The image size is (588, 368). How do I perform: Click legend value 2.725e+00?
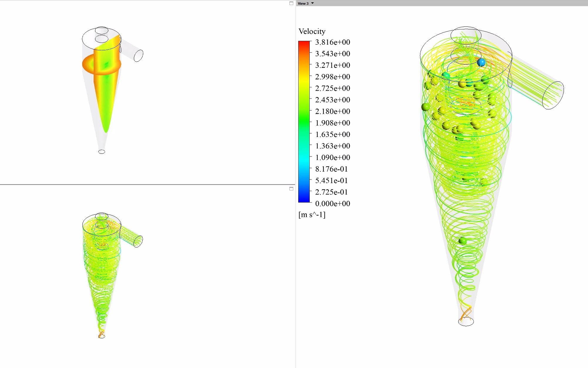[333, 88]
